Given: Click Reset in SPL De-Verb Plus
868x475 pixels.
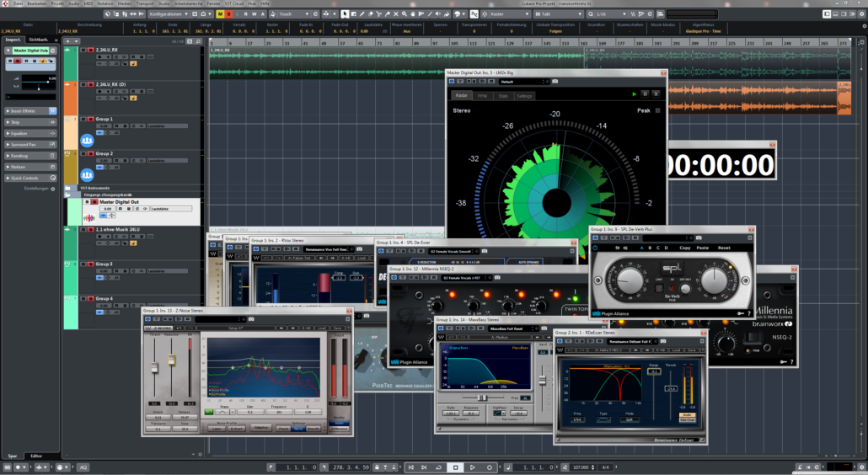Looking at the screenshot, I should (724, 248).
